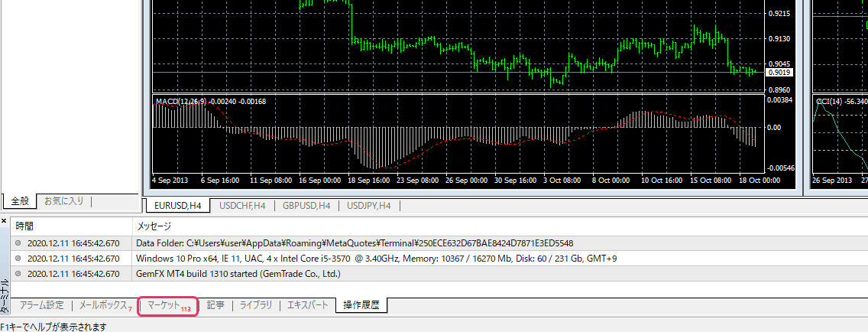Switch to the USDCHF,H4 chart tab

click(x=242, y=206)
